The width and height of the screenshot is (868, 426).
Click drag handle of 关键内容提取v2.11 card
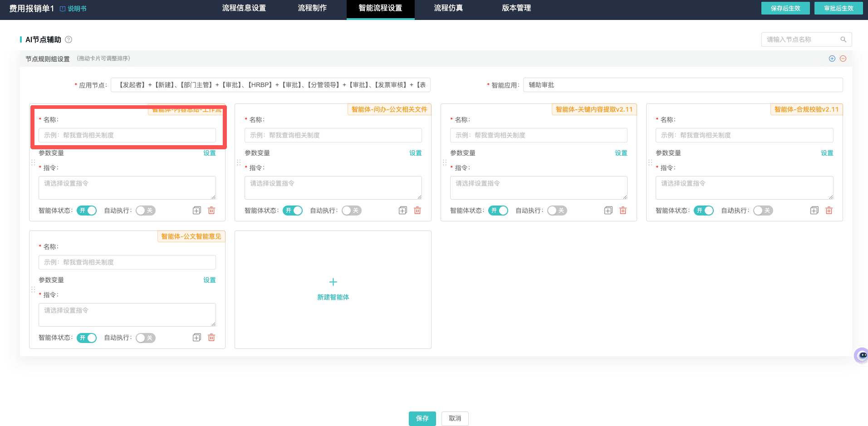point(445,162)
